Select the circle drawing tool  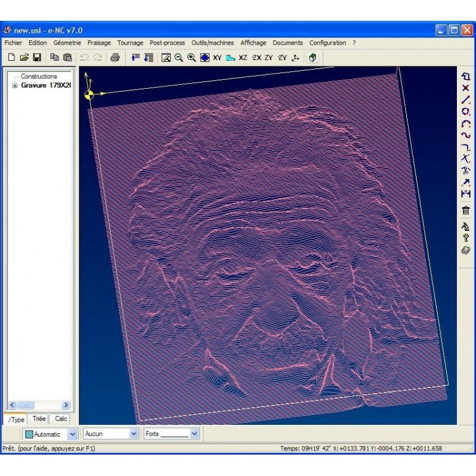pyautogui.click(x=466, y=112)
